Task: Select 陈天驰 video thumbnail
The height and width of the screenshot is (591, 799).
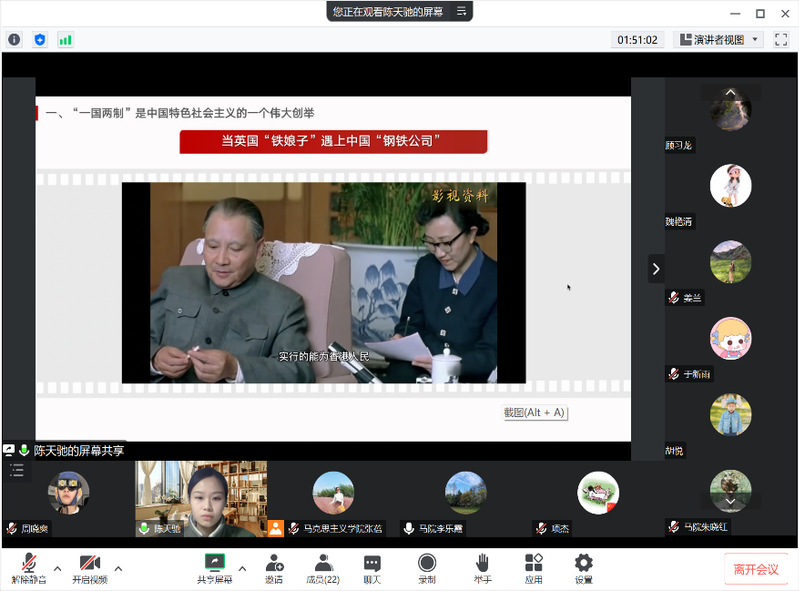Action: (x=201, y=499)
